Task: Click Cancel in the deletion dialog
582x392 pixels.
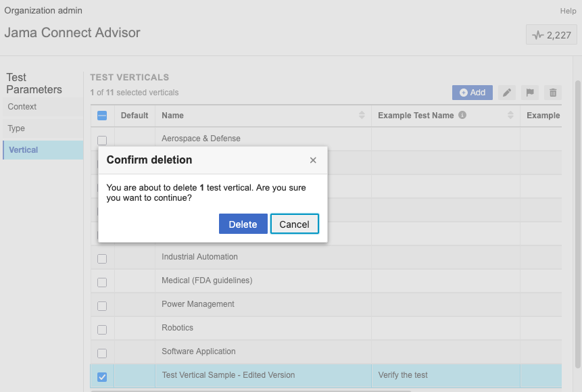Action: (294, 224)
